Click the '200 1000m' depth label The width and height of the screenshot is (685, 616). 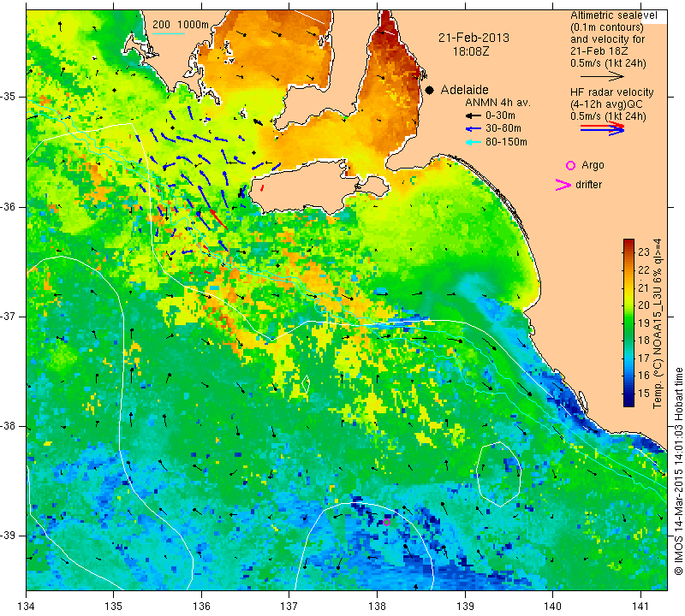[x=181, y=25]
